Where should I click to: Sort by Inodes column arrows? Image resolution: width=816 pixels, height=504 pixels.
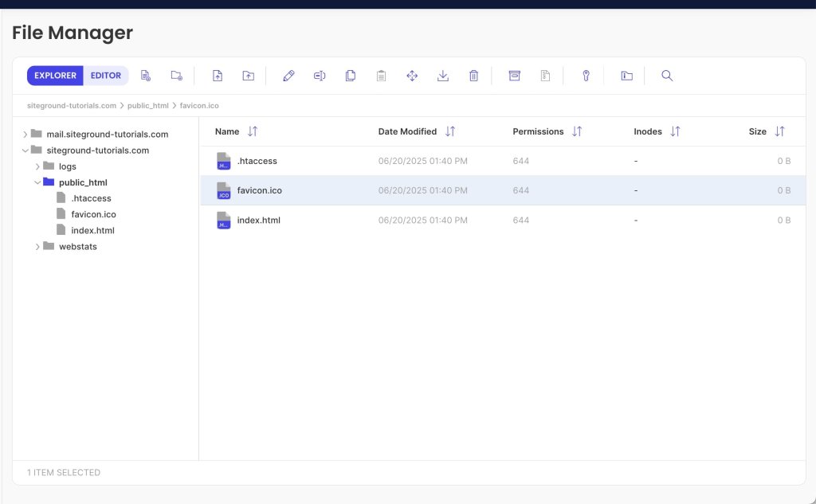pos(675,131)
